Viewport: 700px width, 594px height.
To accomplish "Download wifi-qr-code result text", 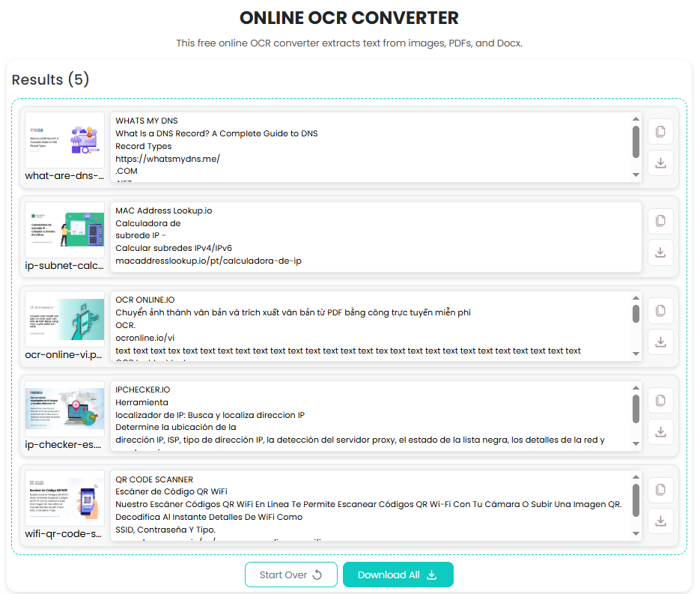I will click(660, 521).
